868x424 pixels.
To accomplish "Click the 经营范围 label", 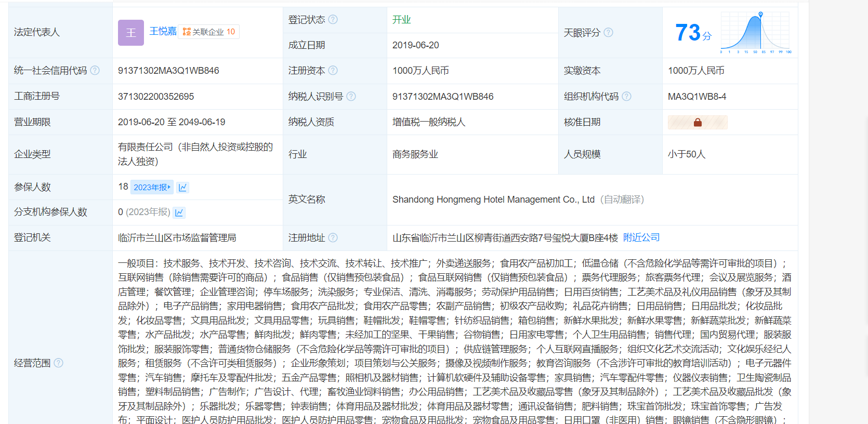I will (x=32, y=363).
